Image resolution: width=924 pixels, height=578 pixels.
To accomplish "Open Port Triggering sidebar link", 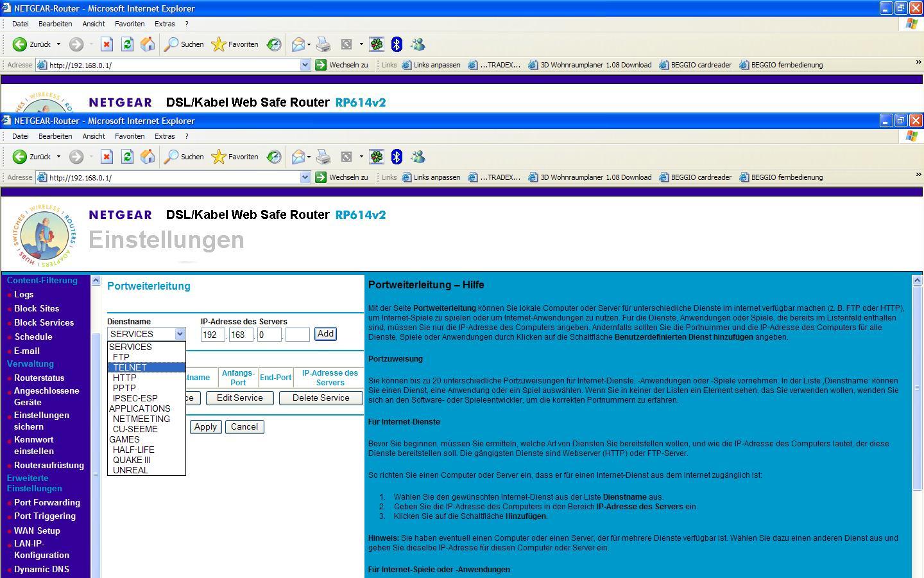I will [x=45, y=516].
